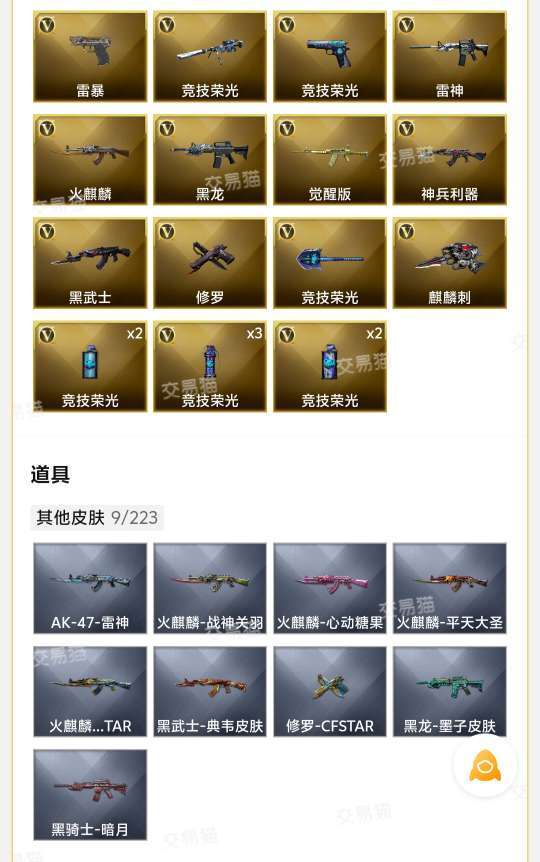
Task: Choose the 神兵利器 weapon card
Action: pyautogui.click(x=449, y=160)
